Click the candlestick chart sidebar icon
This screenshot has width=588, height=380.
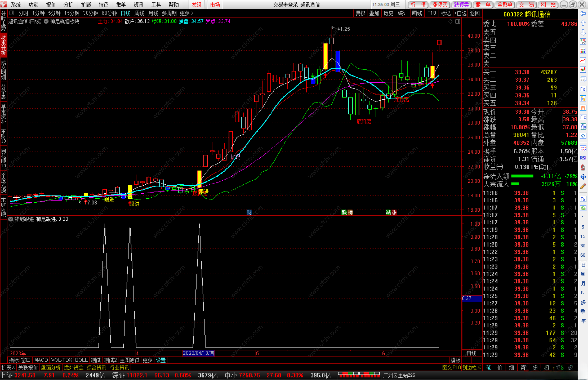583,70
